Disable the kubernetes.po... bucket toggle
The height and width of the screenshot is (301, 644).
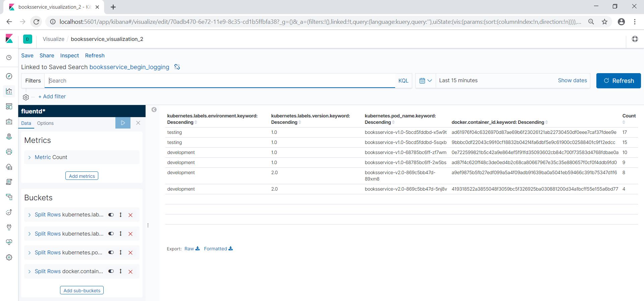click(111, 252)
